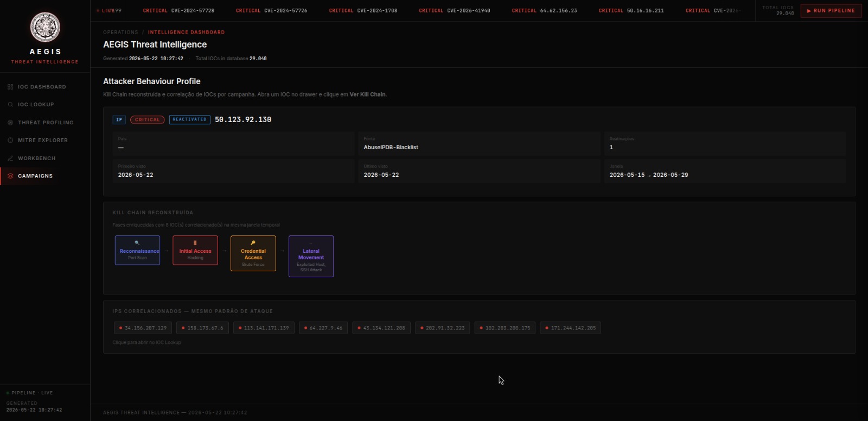Screen dimensions: 868x421
Task: Open the Workbench pencil icon
Action: pyautogui.click(x=10, y=158)
